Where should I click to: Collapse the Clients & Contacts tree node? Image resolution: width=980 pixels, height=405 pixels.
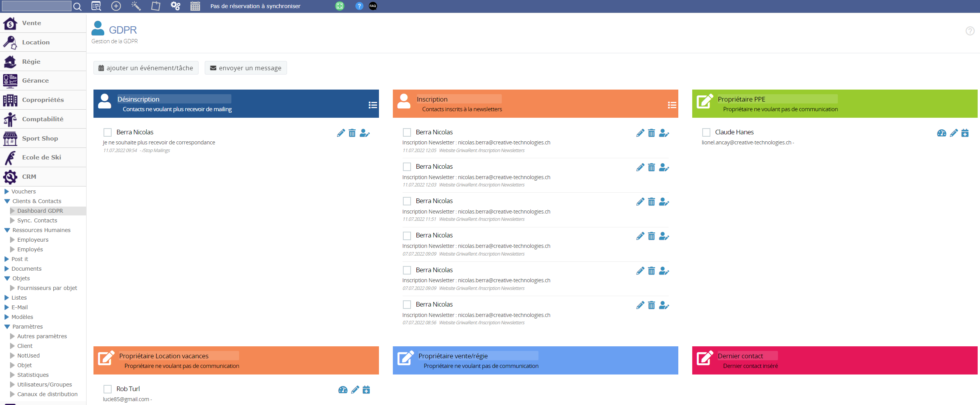pyautogui.click(x=7, y=201)
